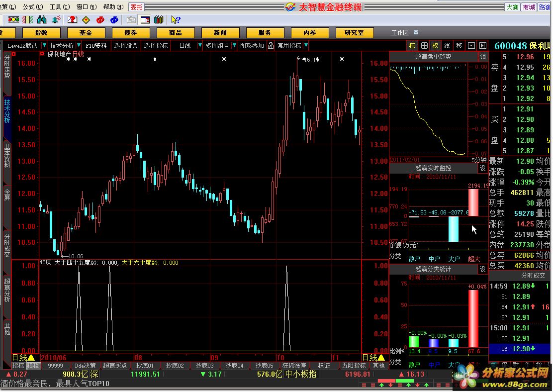
Task: Toggle the 权 adjustment icon
Action: pyautogui.click(x=436, y=45)
